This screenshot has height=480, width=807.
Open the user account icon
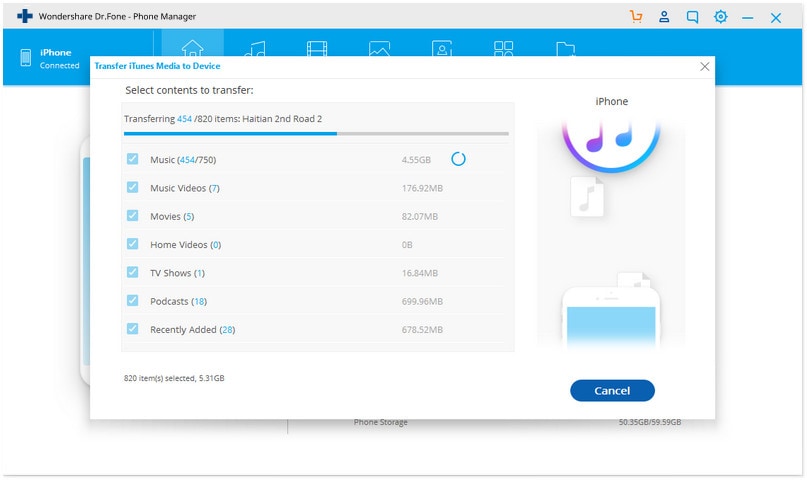point(664,16)
